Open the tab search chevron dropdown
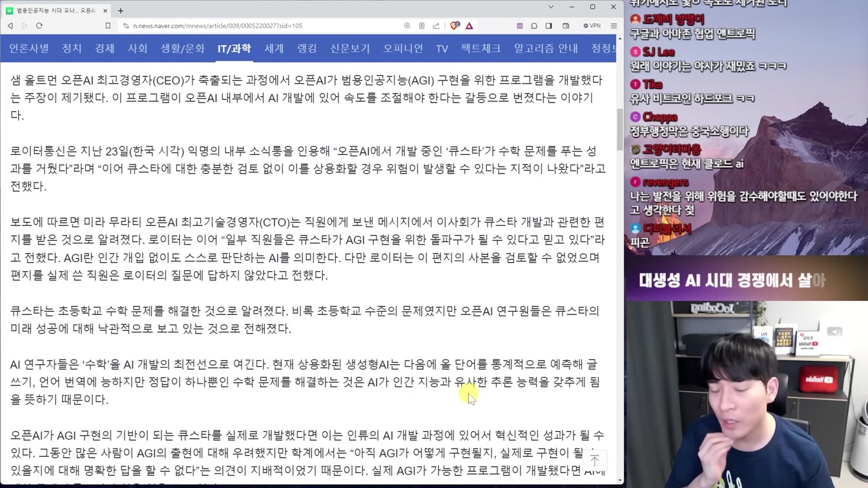The width and height of the screenshot is (868, 488). tap(551, 7)
